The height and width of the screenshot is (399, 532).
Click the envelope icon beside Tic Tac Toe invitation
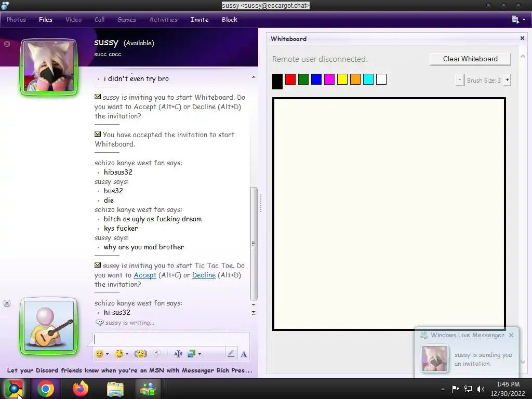[98, 265]
